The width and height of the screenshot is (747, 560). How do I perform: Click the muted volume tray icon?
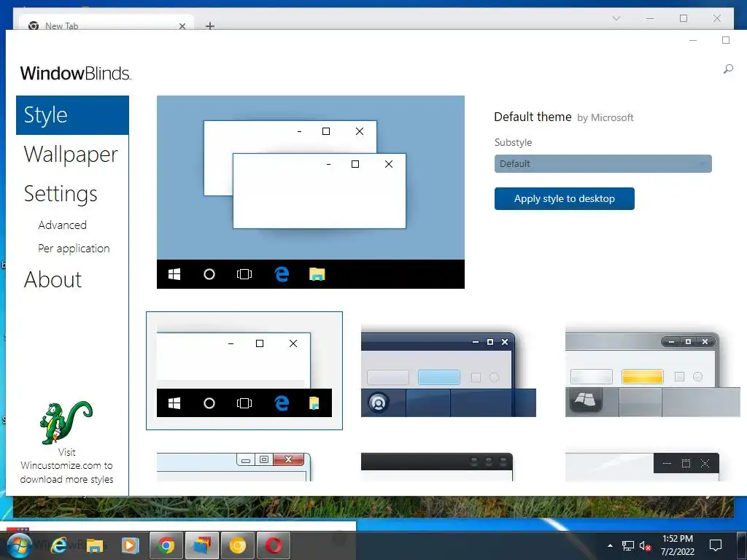(x=645, y=545)
